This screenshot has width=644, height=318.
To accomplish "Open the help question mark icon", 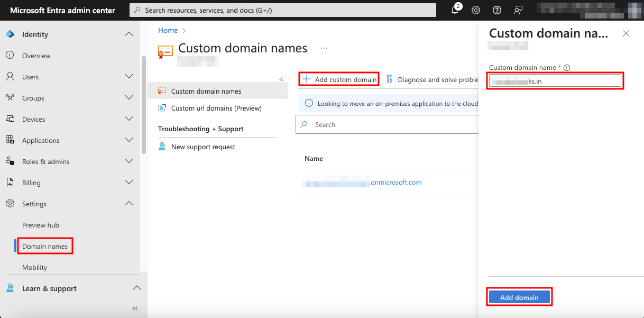I will click(x=496, y=10).
